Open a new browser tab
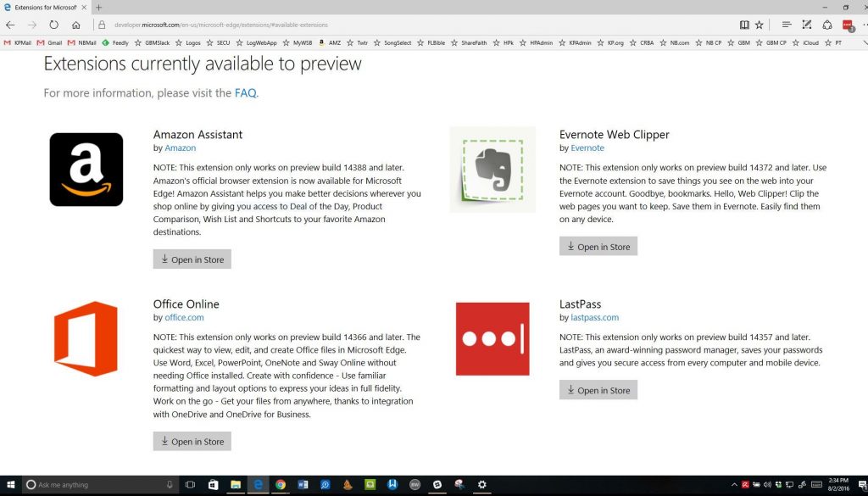Viewport: 868px width, 496px height. [x=98, y=7]
